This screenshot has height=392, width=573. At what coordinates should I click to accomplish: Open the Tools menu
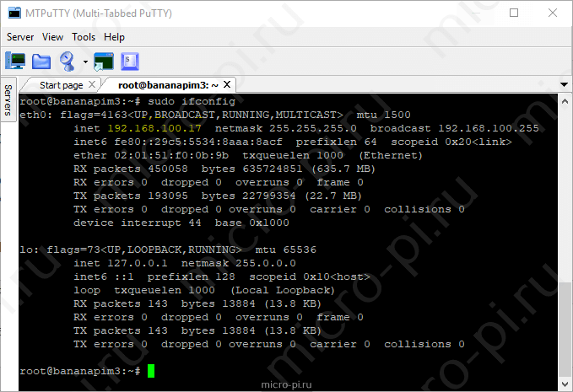[x=84, y=37]
